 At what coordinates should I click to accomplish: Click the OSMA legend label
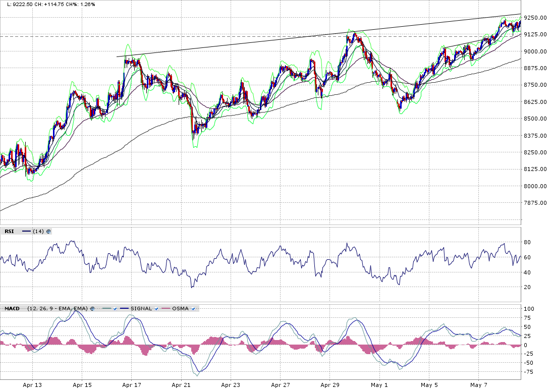tap(180, 308)
